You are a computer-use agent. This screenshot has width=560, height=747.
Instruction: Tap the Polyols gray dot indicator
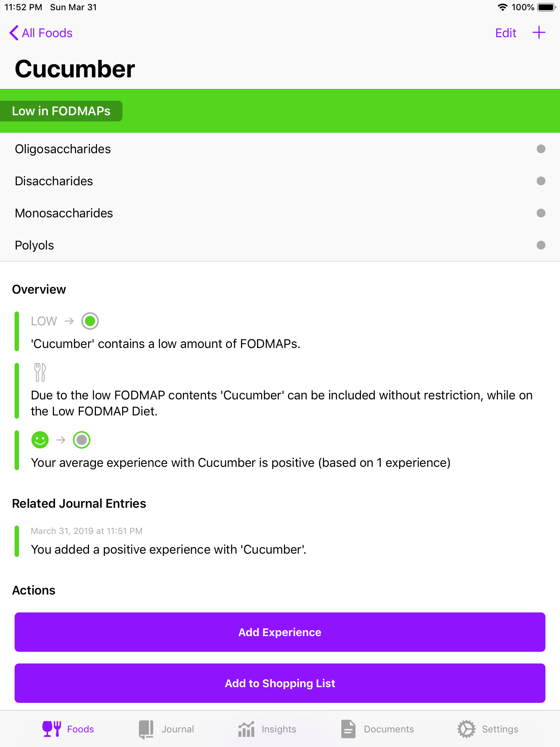541,245
